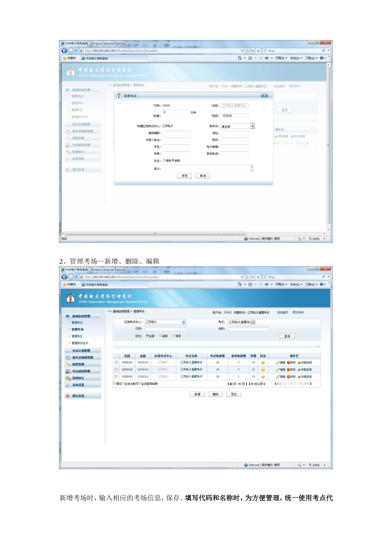Click 编辑 pencil for row 32000101
392x555 pixels.
pos(278,363)
